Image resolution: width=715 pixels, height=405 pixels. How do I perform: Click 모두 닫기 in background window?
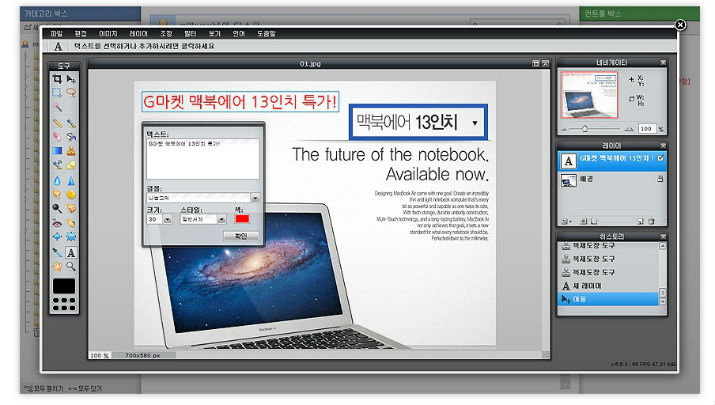coord(90,389)
